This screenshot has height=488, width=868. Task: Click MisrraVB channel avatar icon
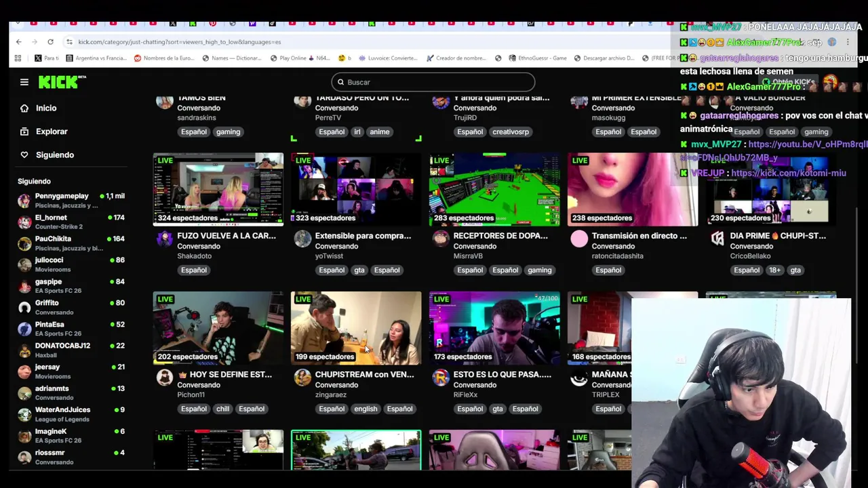click(x=441, y=239)
